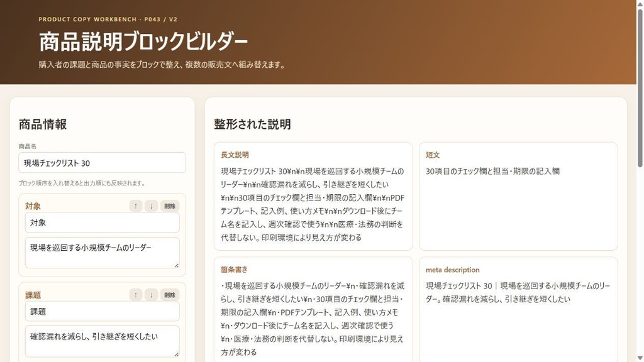Click the ブロック順序 hint text
The height and width of the screenshot is (362, 644).
click(x=82, y=183)
